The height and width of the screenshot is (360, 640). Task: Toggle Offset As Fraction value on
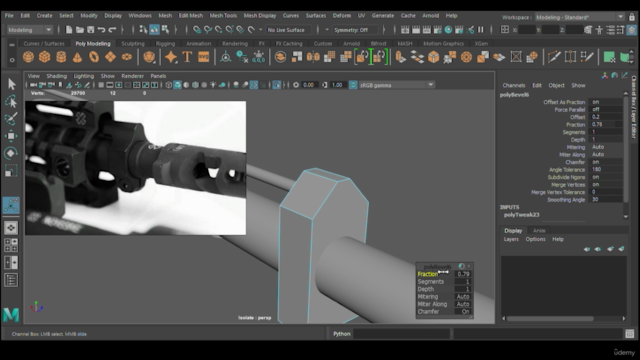(x=606, y=102)
